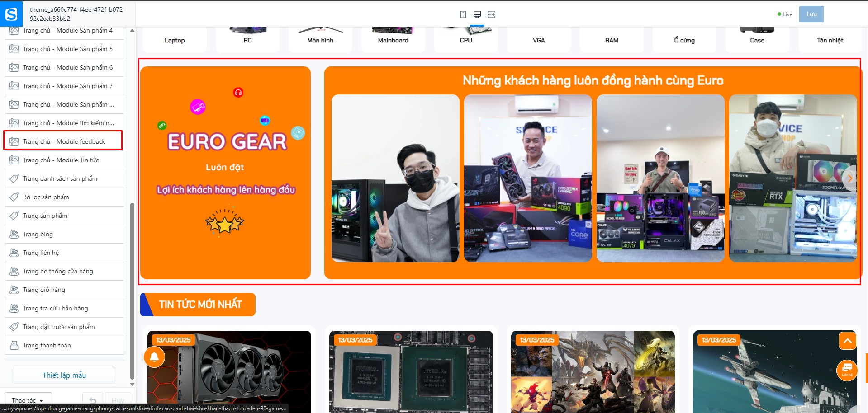Select Trang chủ - Module Sản phẩm 6
This screenshot has width=868, height=413.
[64, 67]
